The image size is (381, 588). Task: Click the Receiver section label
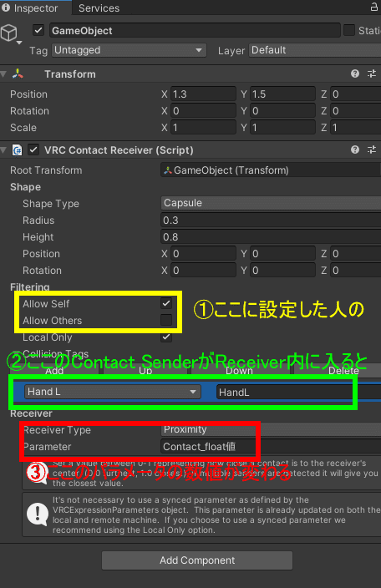31,413
